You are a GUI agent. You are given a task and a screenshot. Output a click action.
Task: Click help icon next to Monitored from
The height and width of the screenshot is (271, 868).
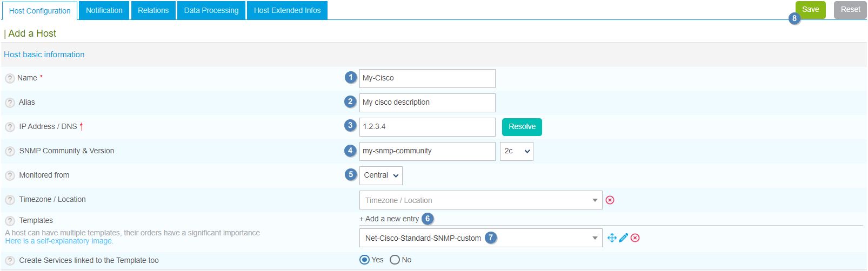point(10,175)
